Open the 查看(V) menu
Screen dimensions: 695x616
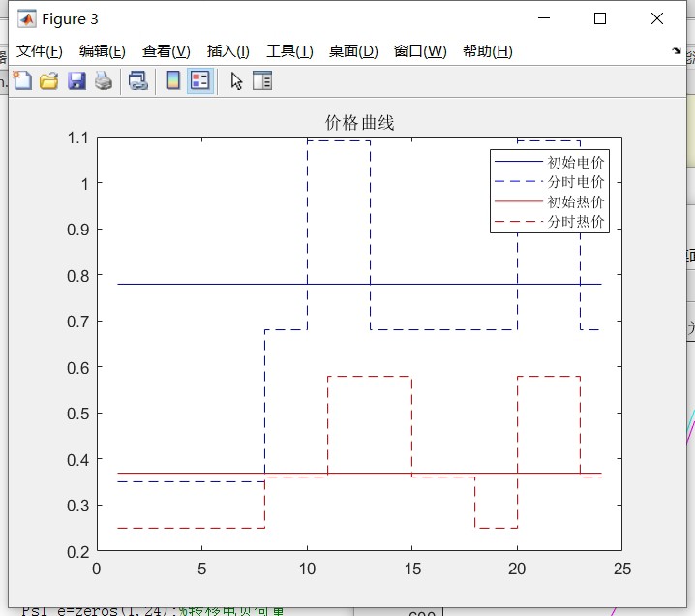[x=166, y=51]
